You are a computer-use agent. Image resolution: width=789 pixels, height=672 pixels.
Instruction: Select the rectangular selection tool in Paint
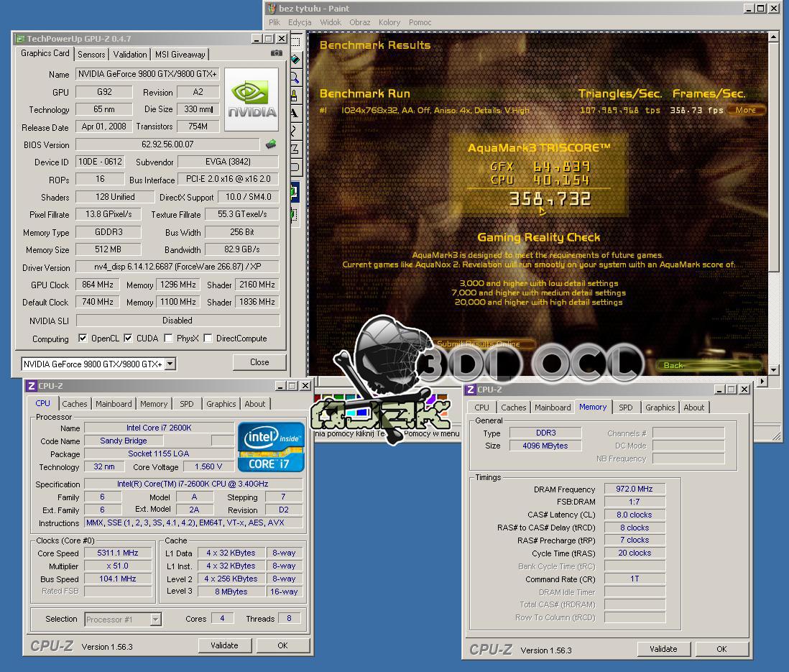tap(295, 42)
